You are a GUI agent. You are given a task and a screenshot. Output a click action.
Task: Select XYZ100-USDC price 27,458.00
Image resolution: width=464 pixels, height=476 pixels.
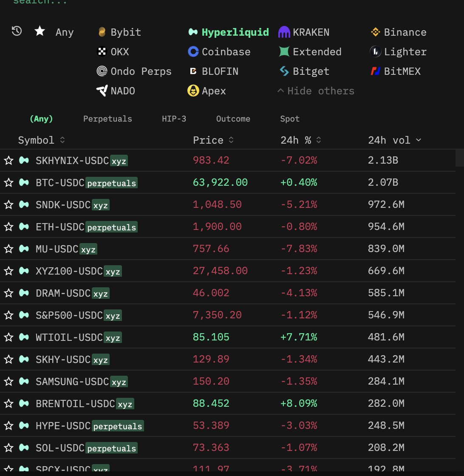pyautogui.click(x=221, y=271)
